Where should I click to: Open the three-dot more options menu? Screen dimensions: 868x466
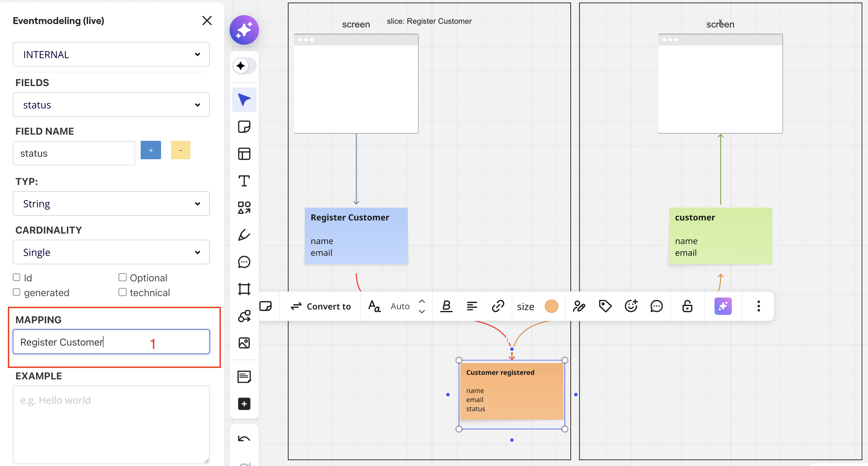758,306
